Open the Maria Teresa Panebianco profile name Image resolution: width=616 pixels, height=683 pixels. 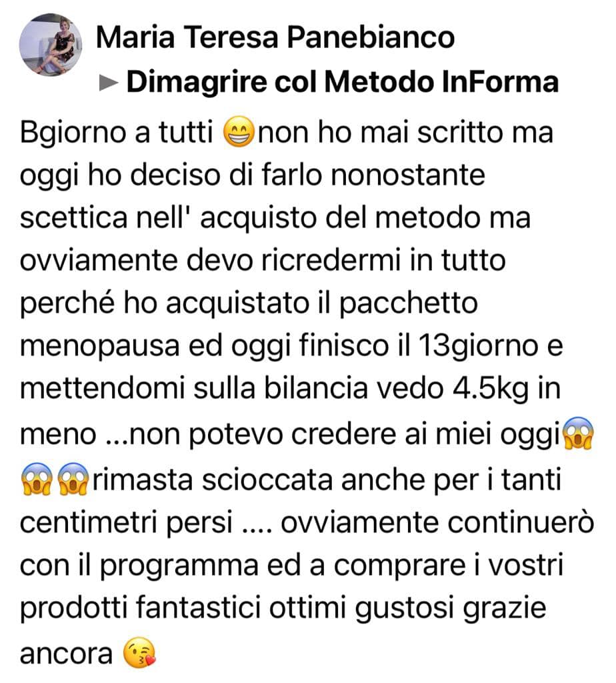click(275, 37)
